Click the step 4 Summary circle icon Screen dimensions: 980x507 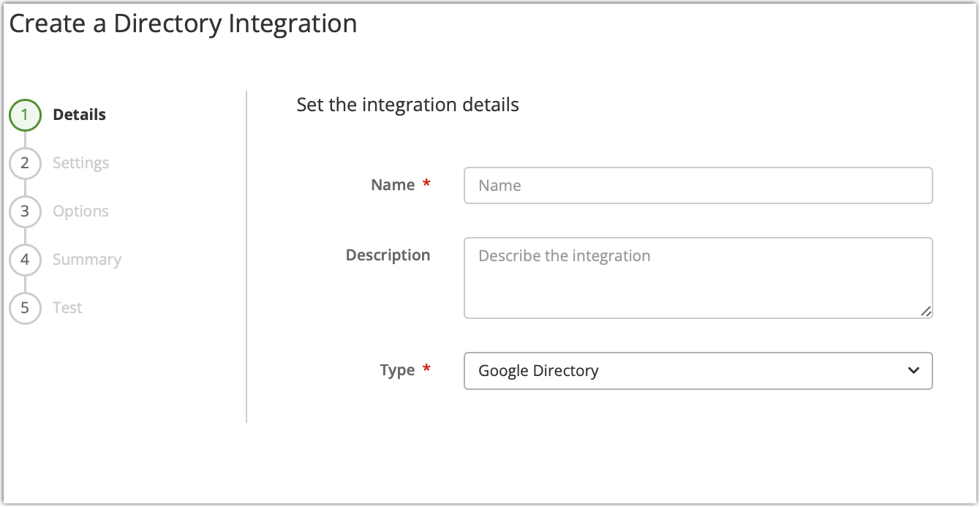click(25, 260)
